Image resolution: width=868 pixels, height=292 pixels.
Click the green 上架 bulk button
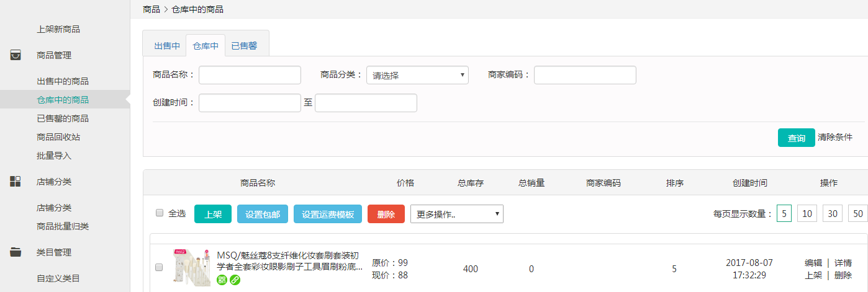(213, 214)
